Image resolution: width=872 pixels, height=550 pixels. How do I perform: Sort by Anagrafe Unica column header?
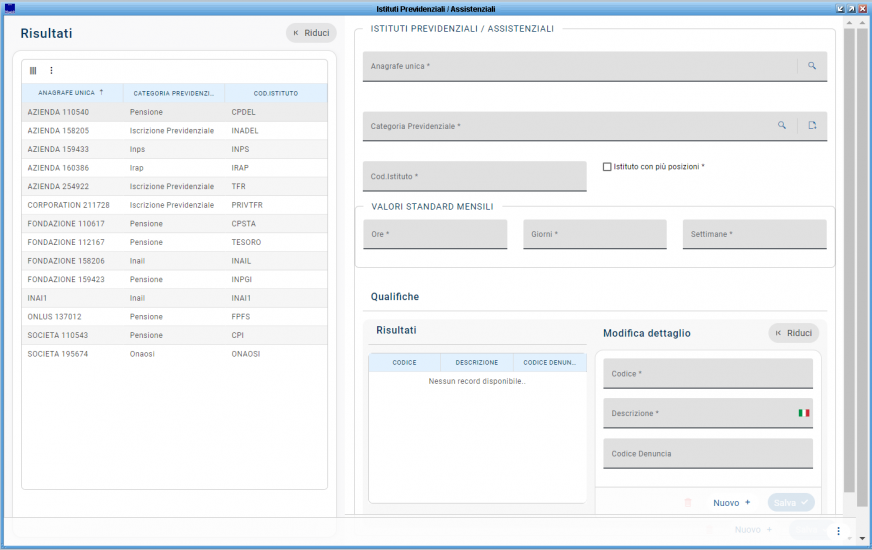pyautogui.click(x=72, y=93)
